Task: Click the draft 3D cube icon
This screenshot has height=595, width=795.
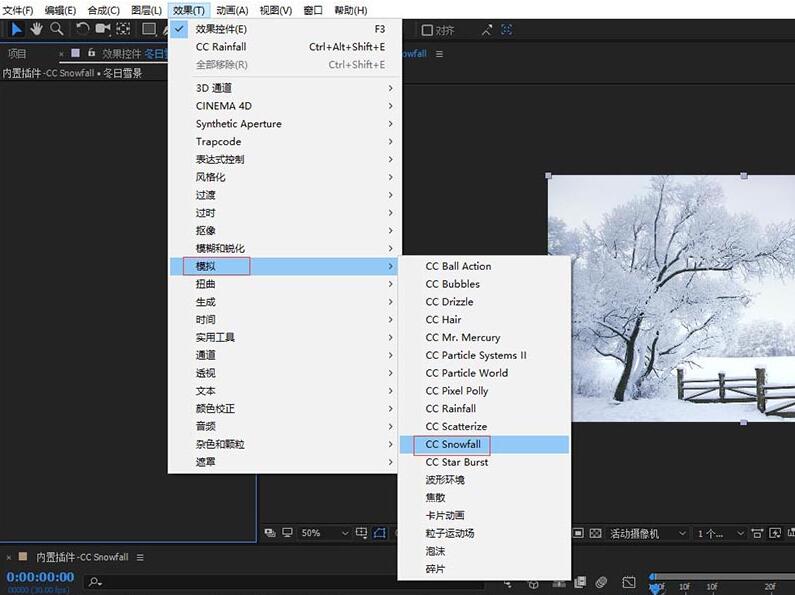Action: tap(533, 583)
